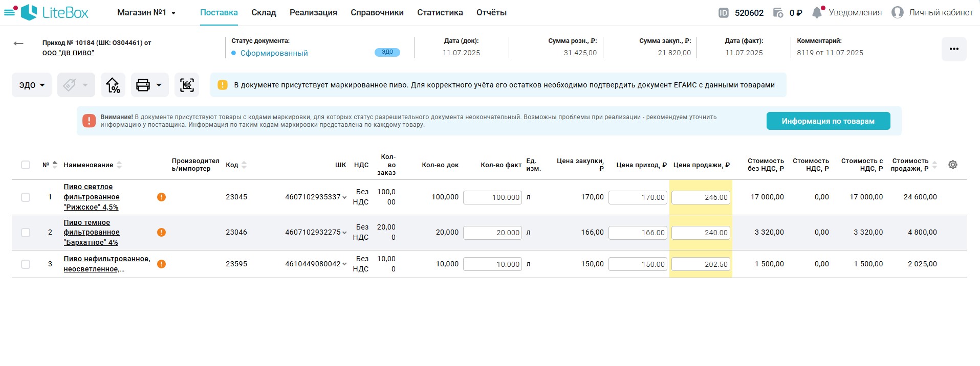Click the Информация по товарам button
This screenshot has width=980, height=366.
point(827,121)
